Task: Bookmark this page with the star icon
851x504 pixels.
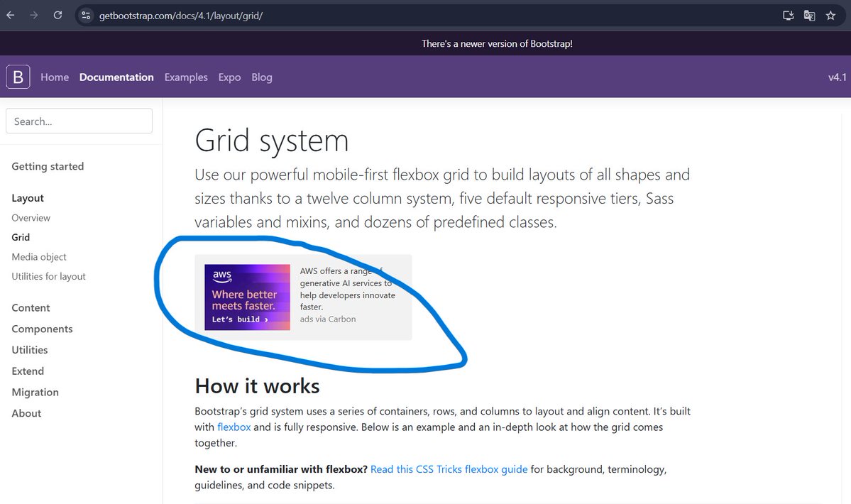Action: click(x=830, y=15)
